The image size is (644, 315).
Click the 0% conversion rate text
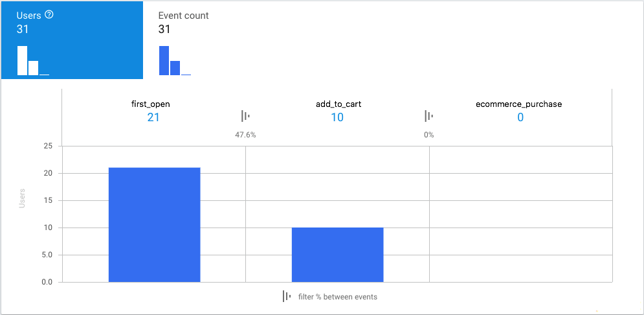point(428,135)
